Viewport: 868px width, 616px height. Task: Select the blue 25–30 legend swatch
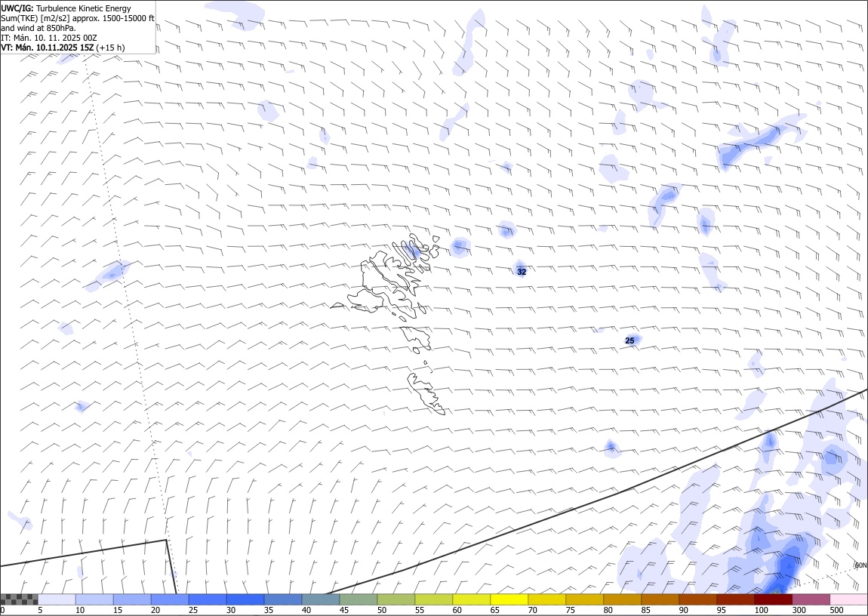[208, 599]
